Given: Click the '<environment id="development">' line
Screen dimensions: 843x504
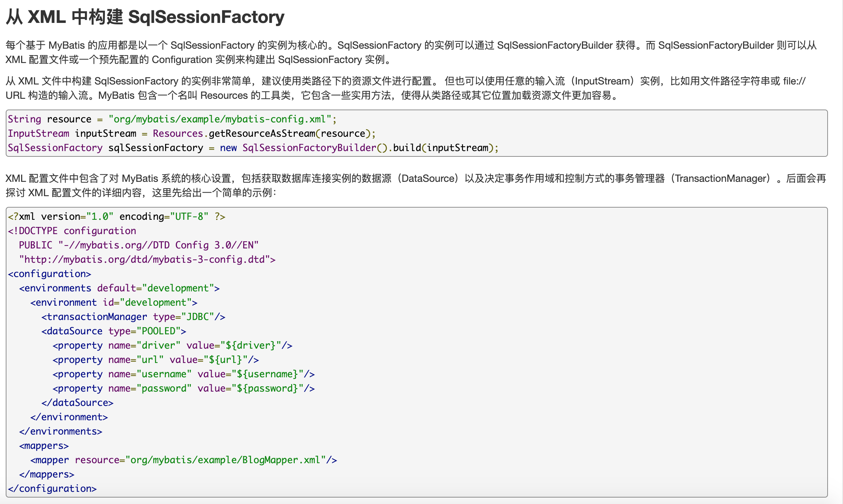Looking at the screenshot, I should 114,302.
